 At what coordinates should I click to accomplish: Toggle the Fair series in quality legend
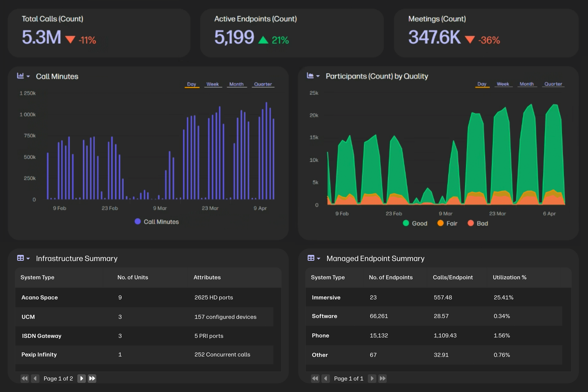pos(447,223)
